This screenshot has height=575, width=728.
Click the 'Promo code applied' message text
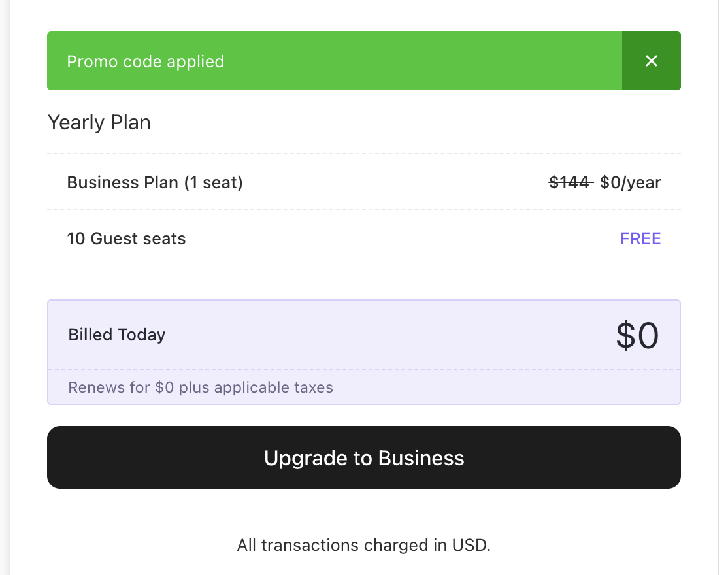tap(146, 61)
